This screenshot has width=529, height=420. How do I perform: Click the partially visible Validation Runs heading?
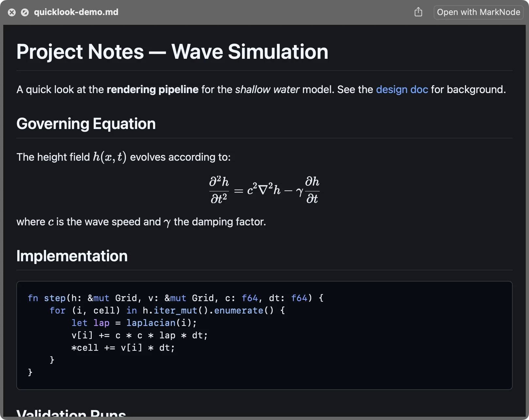(x=71, y=413)
